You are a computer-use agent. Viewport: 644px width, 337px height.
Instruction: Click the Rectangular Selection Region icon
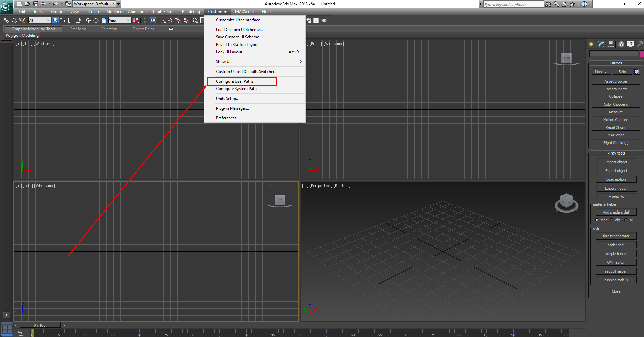pyautogui.click(x=71, y=20)
